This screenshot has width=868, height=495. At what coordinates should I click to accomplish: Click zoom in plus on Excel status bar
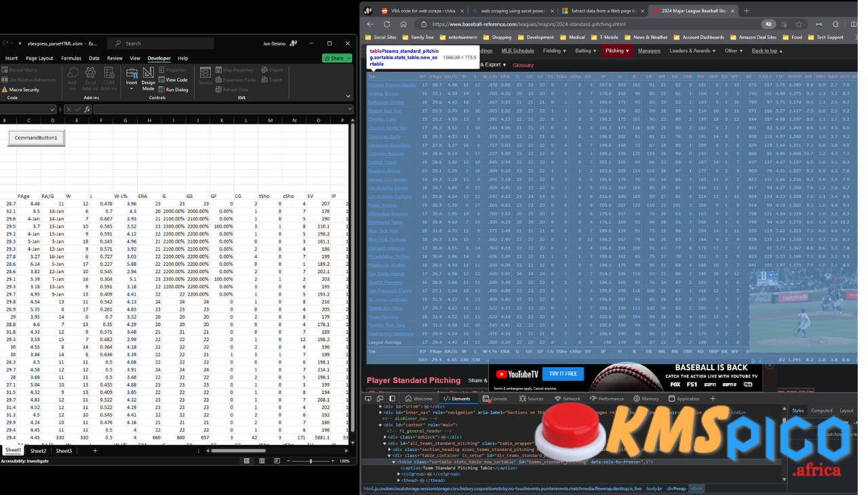[332, 461]
